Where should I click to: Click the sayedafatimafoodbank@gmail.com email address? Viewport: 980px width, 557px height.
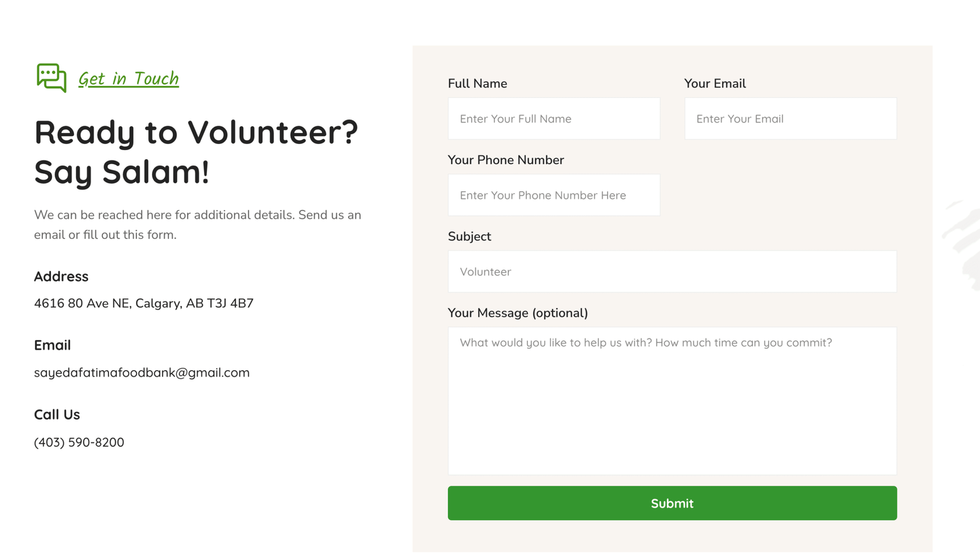[141, 373]
